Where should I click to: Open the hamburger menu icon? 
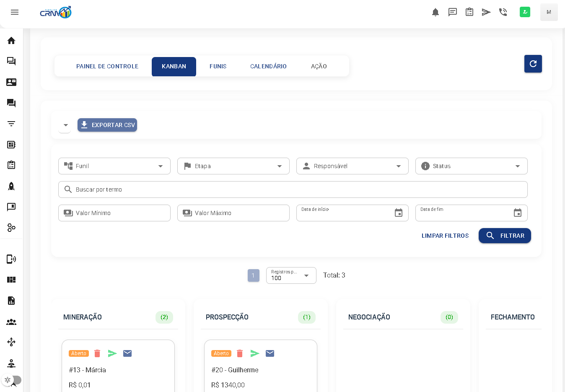pyautogui.click(x=15, y=12)
